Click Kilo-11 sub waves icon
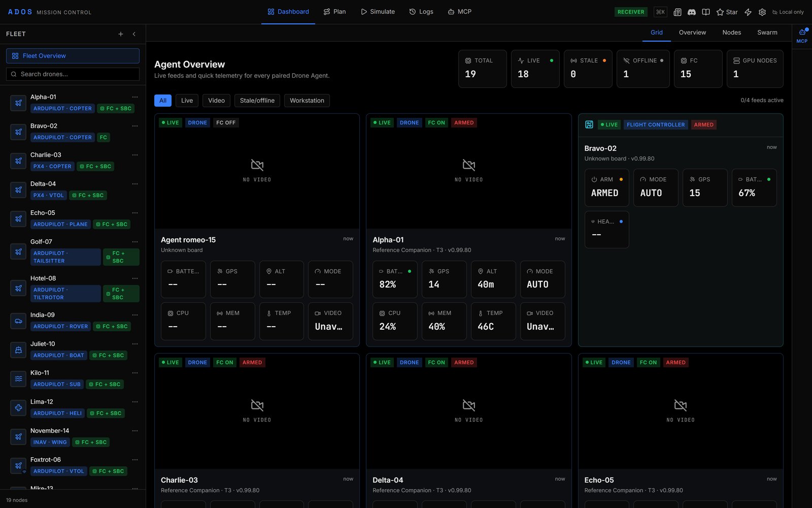The width and height of the screenshot is (812, 508). coord(18,379)
